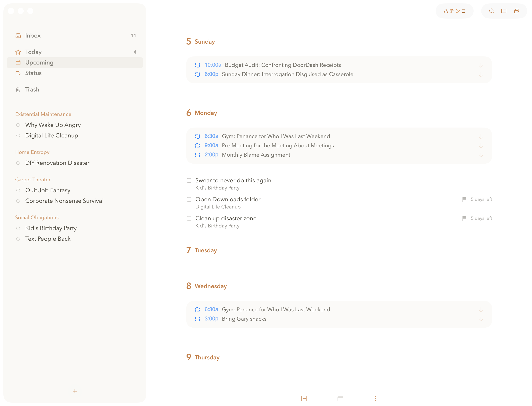Click the down arrow on Budget Audit event
The image size is (532, 406).
pos(481,65)
